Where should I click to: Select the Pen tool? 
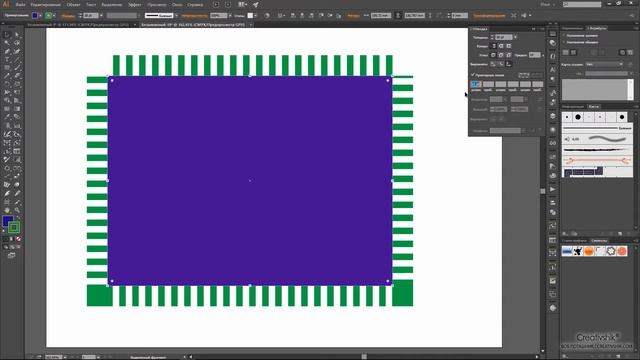coord(7,51)
